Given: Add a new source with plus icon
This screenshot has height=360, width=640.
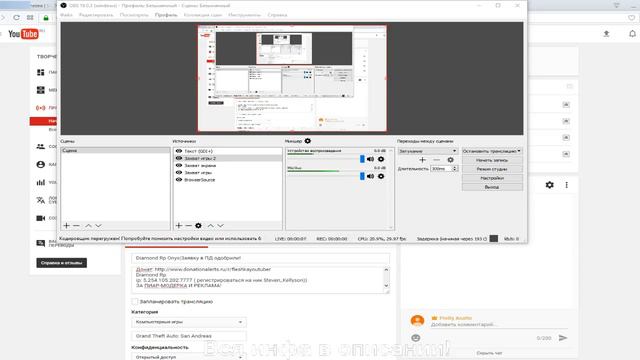Looking at the screenshot, I should point(179,225).
